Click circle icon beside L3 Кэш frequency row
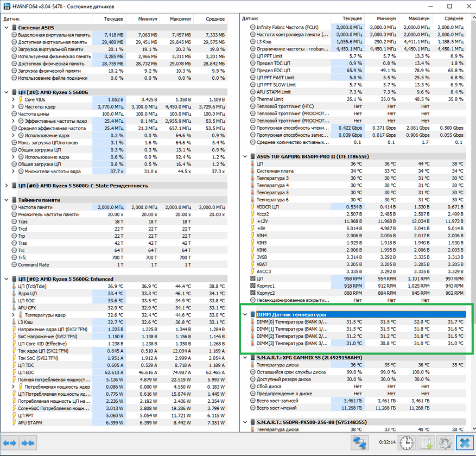476x456 pixels. pos(252,42)
